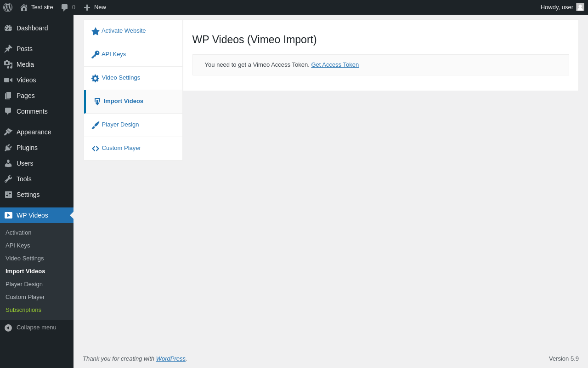Click the Media library icon

point(8,64)
